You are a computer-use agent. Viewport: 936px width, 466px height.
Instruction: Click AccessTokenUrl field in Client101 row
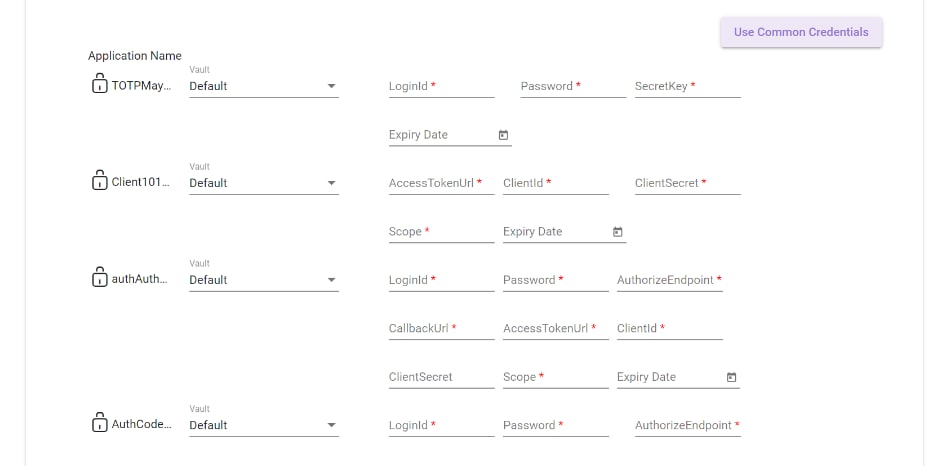coord(441,183)
